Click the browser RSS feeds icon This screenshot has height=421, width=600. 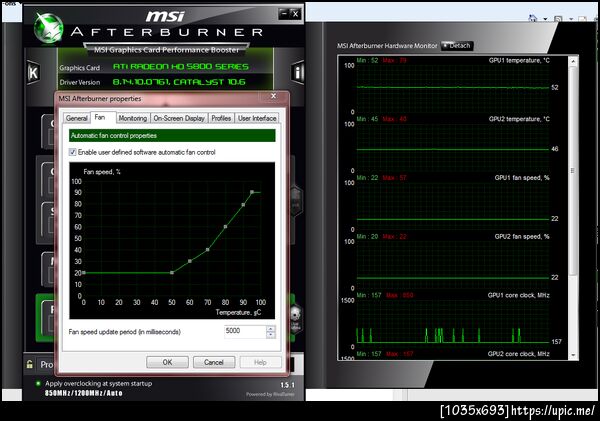pos(558,18)
